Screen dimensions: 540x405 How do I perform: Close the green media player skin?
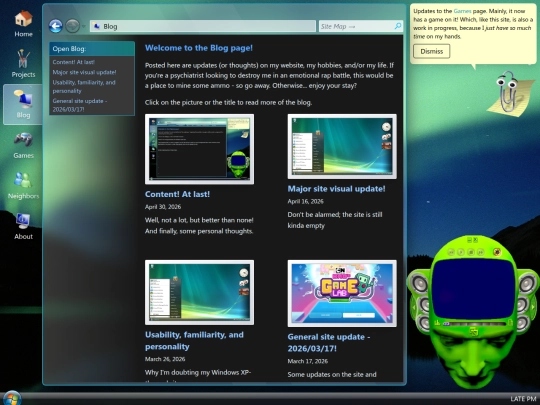pos(476,240)
